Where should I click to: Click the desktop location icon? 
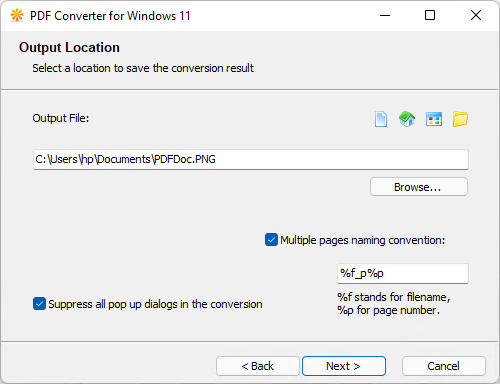[434, 119]
